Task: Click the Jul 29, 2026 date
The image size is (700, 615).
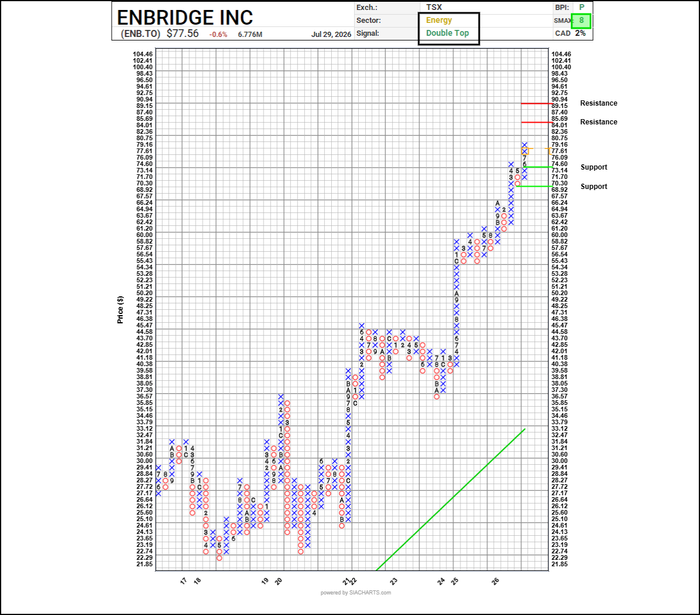Action: tap(331, 35)
